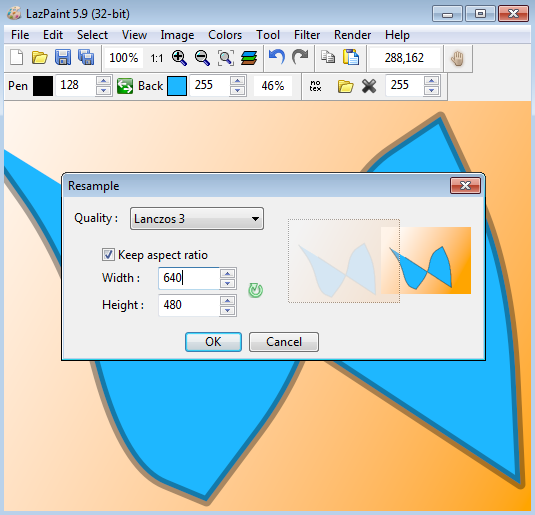The width and height of the screenshot is (535, 515).
Task: Open the Render menu
Action: pyautogui.click(x=352, y=35)
